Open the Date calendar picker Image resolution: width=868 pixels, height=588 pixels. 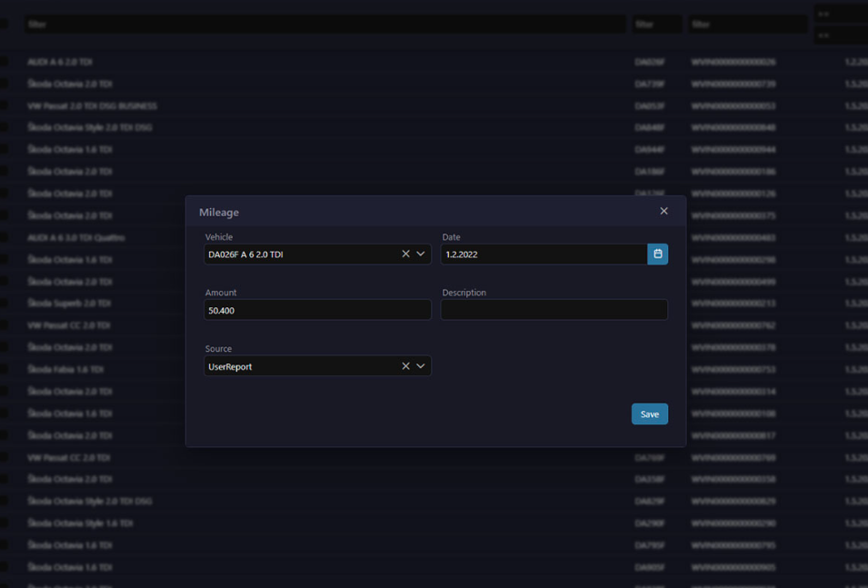(x=657, y=254)
